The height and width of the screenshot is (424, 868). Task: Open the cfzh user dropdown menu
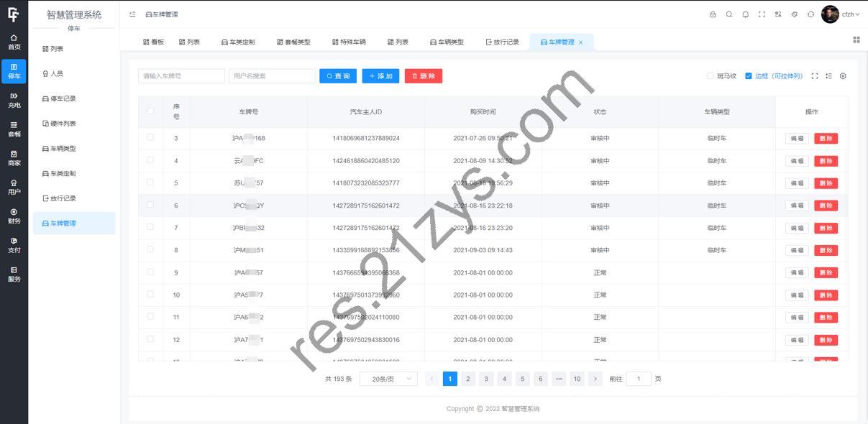851,14
